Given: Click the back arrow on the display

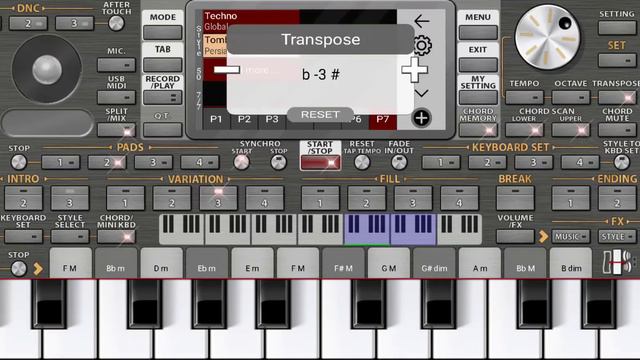Looking at the screenshot, I should pos(422,21).
